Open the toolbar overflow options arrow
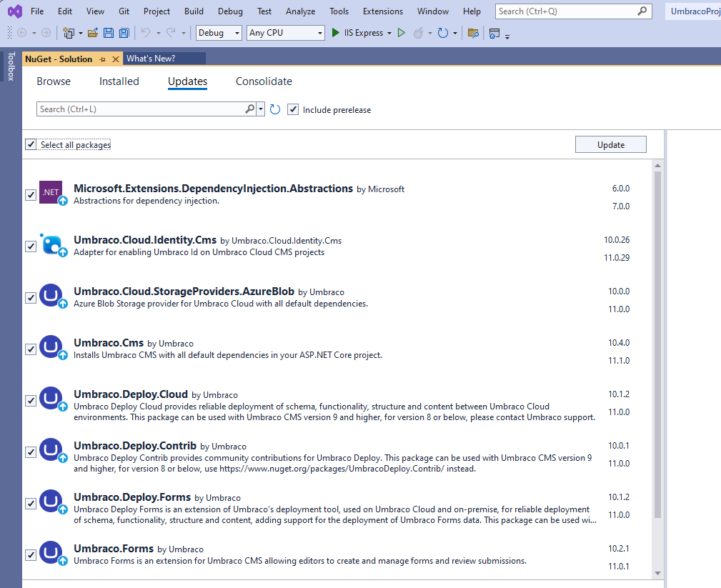Image resolution: width=721 pixels, height=588 pixels. click(507, 36)
